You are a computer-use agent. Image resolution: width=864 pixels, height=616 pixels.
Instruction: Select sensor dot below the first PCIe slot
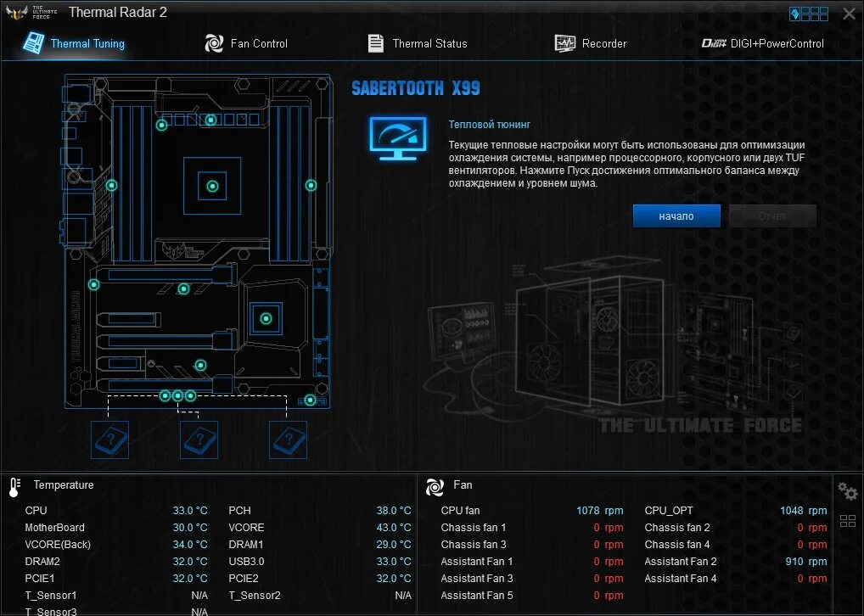coord(183,288)
